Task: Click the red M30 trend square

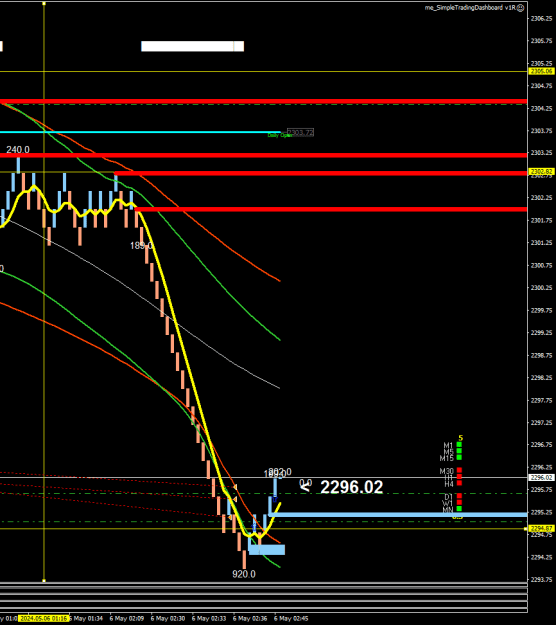Action: point(459,470)
